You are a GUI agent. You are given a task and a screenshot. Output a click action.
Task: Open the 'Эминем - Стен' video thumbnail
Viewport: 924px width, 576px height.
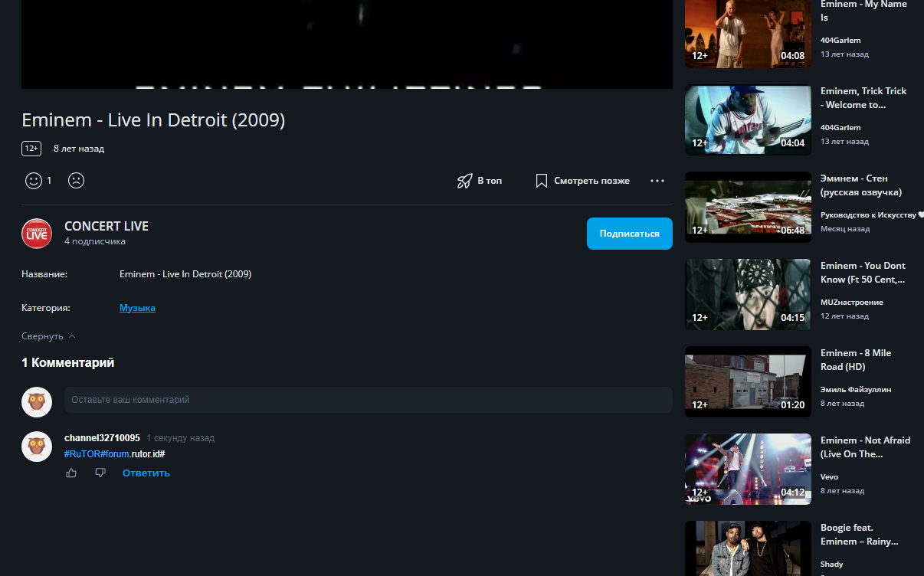pos(748,207)
